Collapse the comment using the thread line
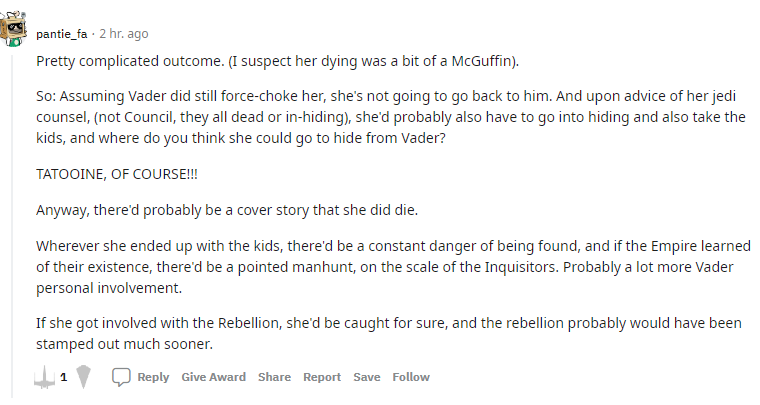Viewport: 760px width, 405px height. 12,223
